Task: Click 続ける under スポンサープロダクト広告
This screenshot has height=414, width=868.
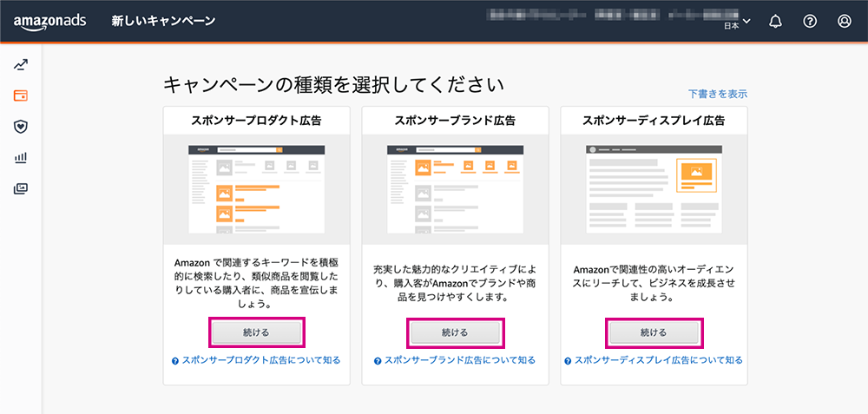Action: [x=257, y=332]
